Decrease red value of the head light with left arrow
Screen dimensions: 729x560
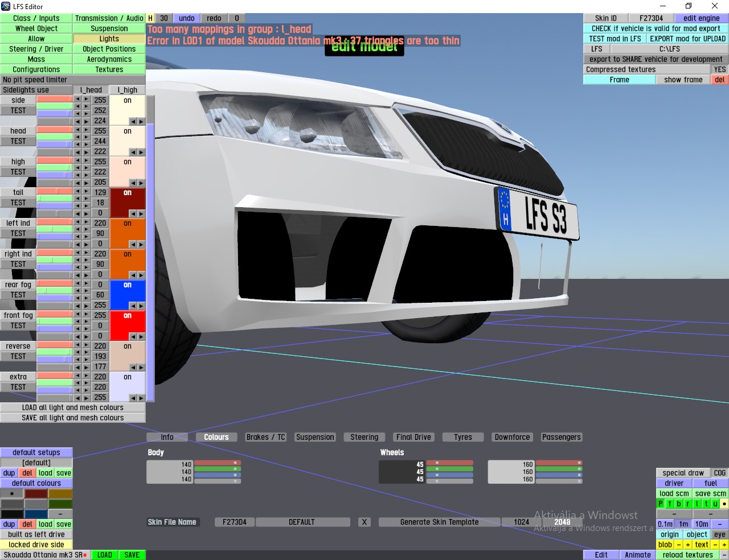[x=77, y=130]
